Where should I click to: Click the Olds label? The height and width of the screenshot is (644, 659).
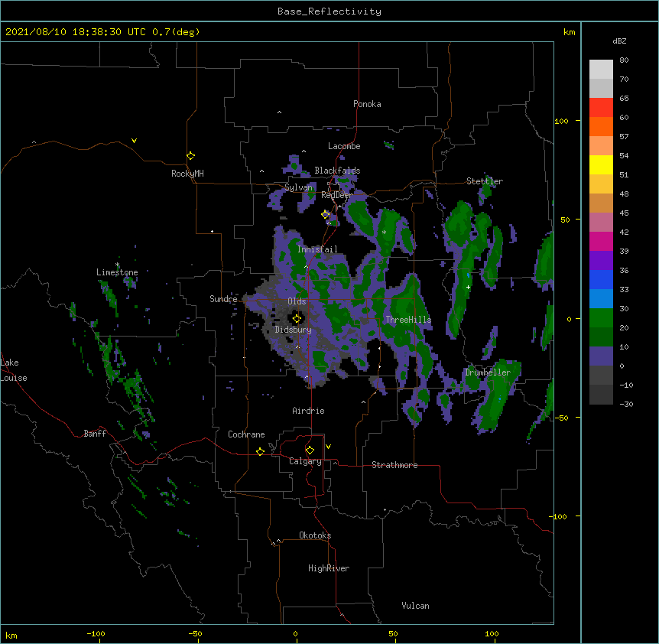pyautogui.click(x=297, y=301)
